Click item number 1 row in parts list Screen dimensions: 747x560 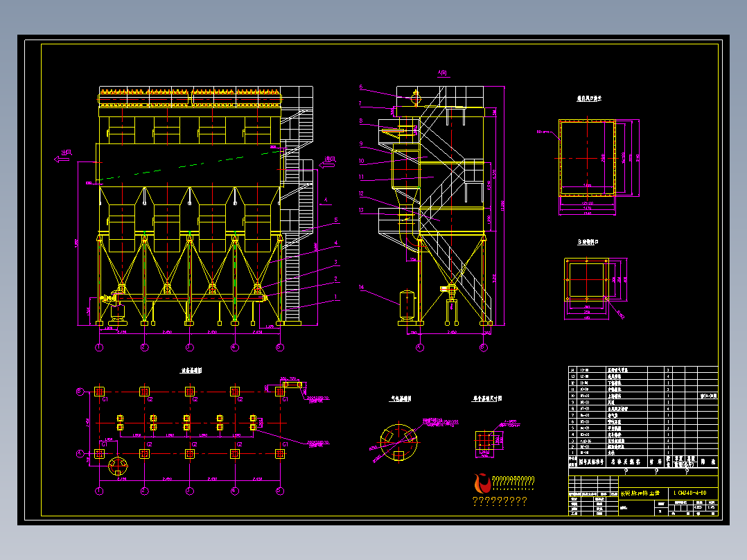tap(643, 453)
